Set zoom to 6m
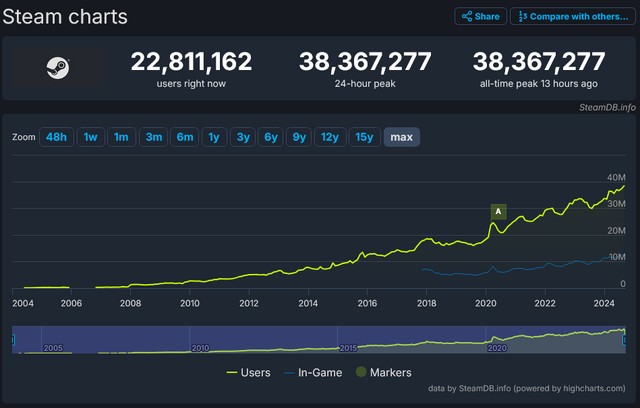This screenshot has height=408, width=640. 185,137
